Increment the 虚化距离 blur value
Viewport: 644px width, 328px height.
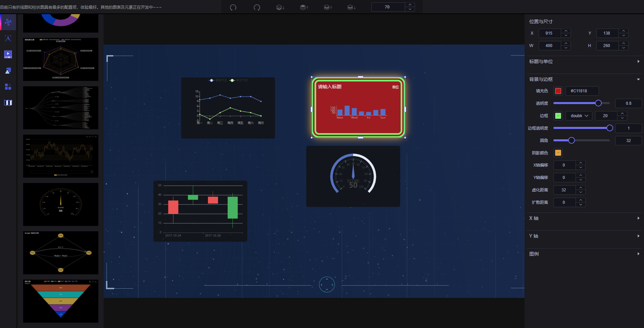tap(581, 188)
